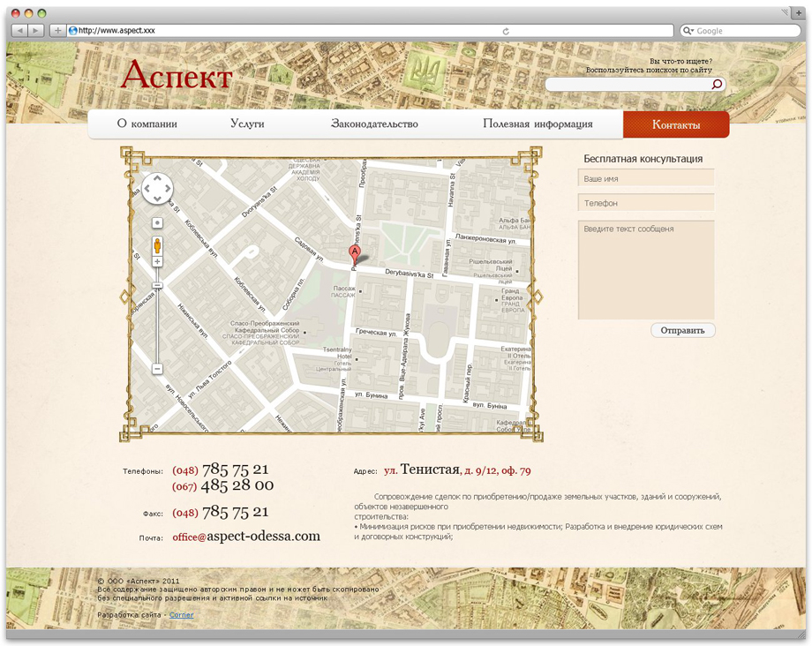Reload page using refresh icon

pos(506,31)
